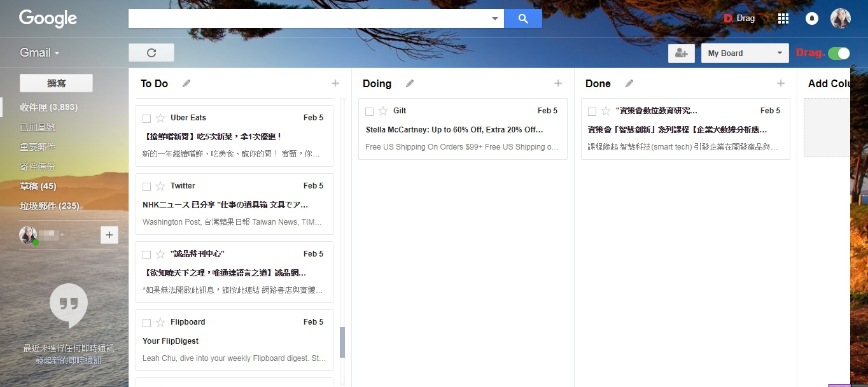Click the Leah Chu Flipboard preview text
Viewport: 868px width, 387px height.
click(x=234, y=358)
